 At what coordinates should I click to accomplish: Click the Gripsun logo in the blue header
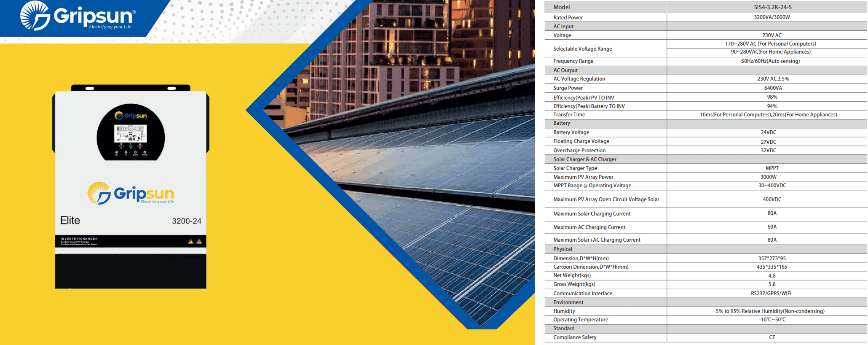(x=78, y=16)
